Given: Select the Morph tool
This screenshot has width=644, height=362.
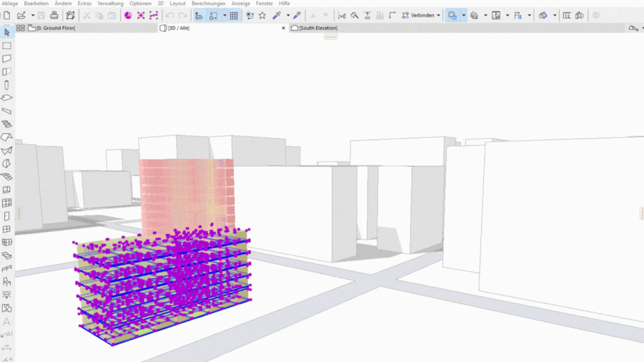Looking at the screenshot, I should (7, 164).
